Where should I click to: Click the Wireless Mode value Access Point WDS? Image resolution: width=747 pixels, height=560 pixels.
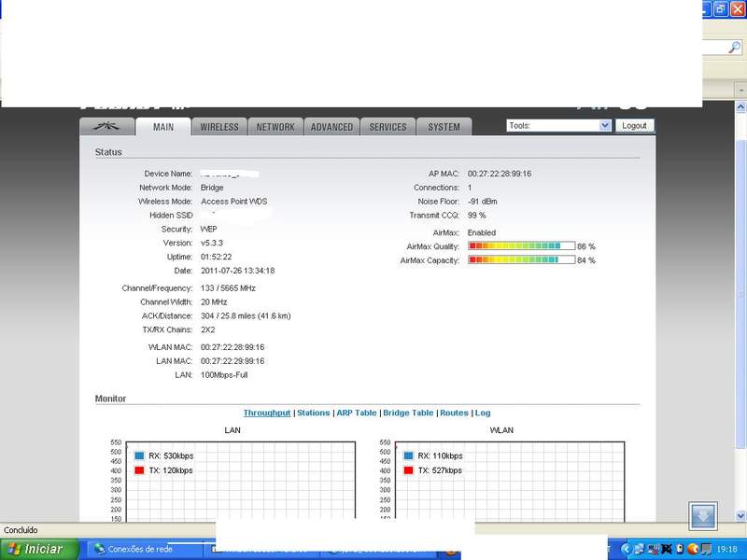234,202
